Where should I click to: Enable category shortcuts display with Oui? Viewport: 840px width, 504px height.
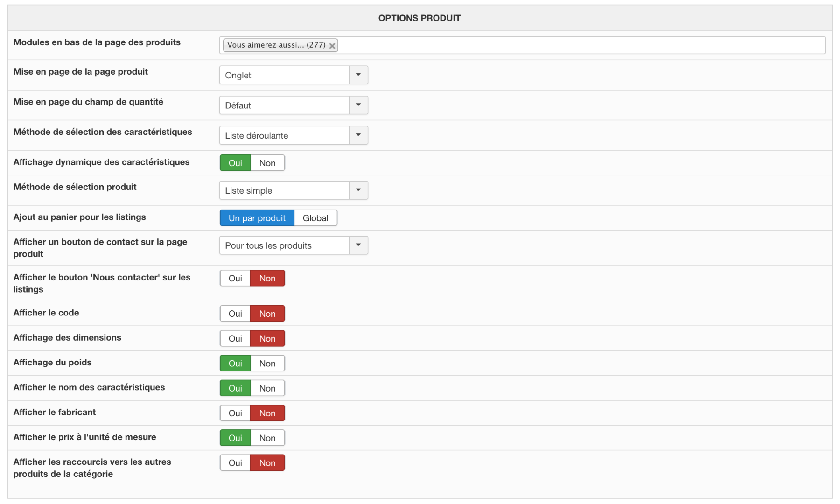point(235,463)
